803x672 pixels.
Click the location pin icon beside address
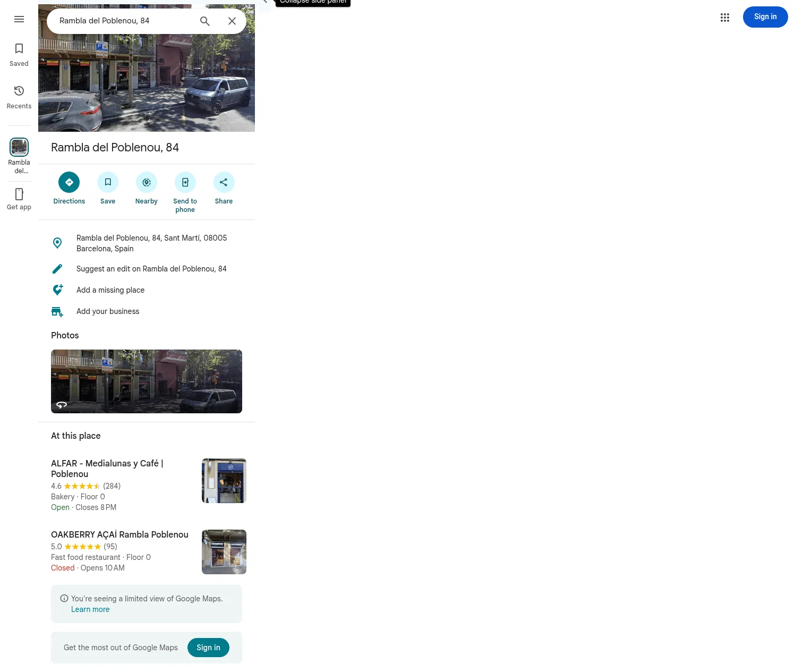pyautogui.click(x=57, y=243)
